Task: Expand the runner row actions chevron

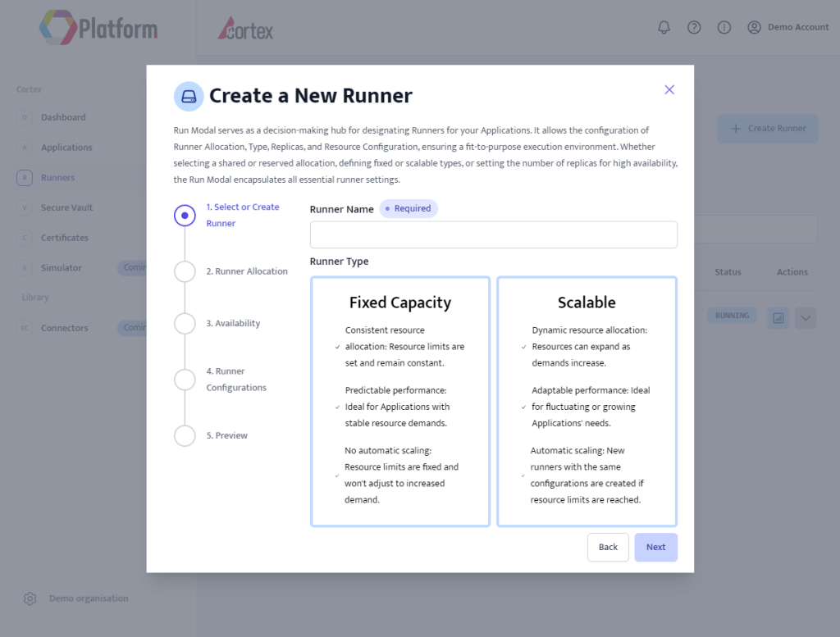Action: (x=806, y=318)
